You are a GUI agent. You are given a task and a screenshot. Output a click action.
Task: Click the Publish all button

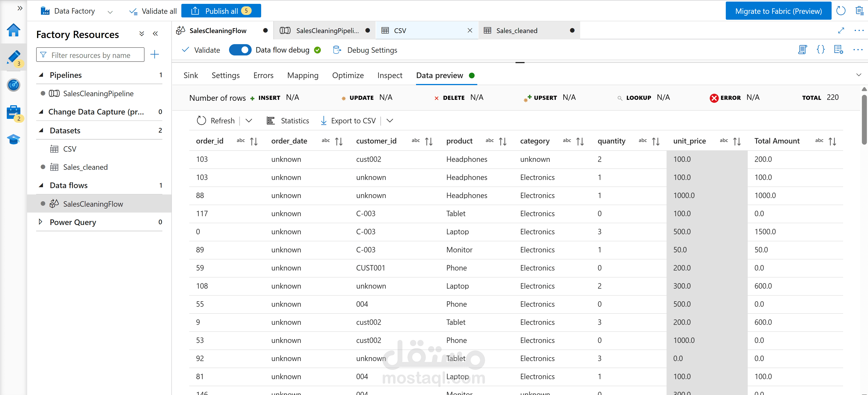(221, 11)
